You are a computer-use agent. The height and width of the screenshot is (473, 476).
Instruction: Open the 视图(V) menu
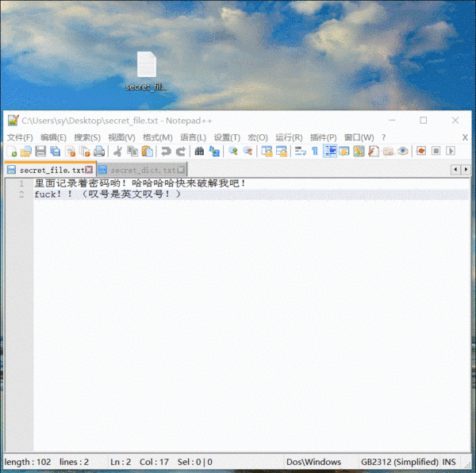[x=121, y=137]
